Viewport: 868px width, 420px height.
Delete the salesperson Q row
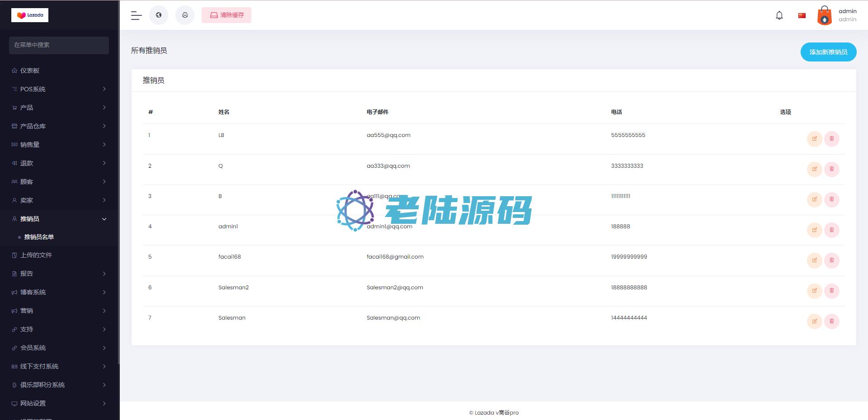point(831,169)
